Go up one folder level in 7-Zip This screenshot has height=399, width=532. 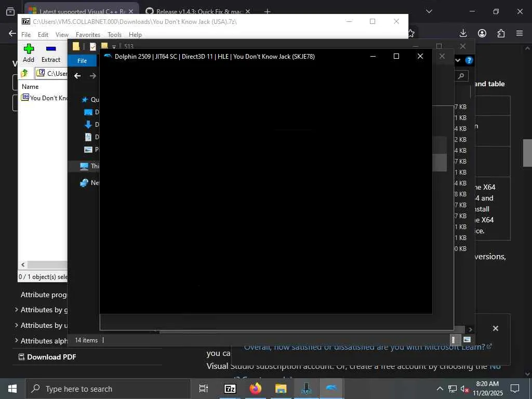point(24,73)
